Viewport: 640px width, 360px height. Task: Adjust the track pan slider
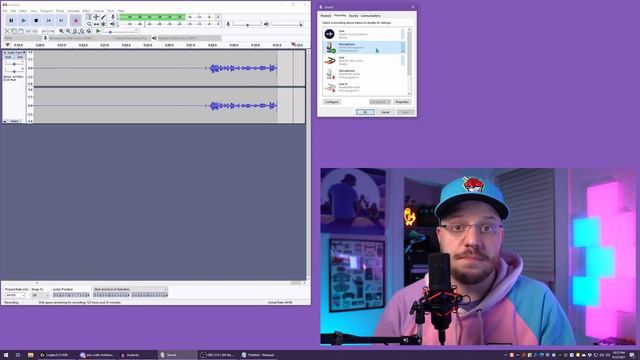pos(14,71)
